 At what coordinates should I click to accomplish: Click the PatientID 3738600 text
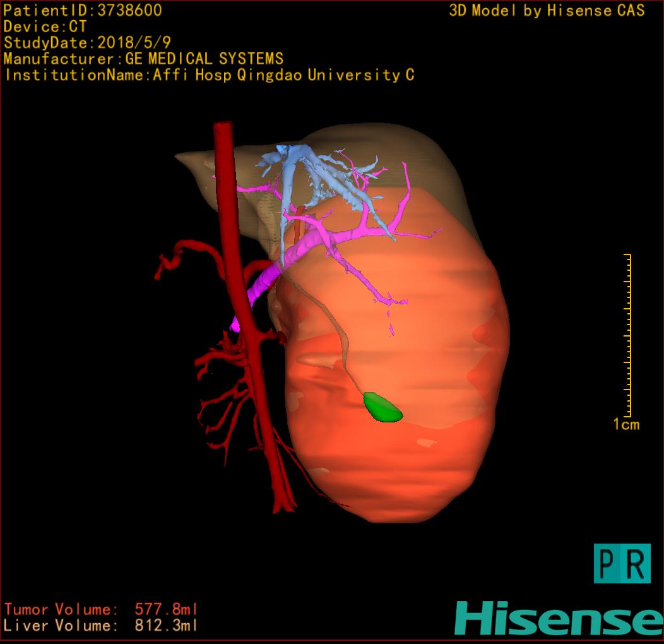83,10
